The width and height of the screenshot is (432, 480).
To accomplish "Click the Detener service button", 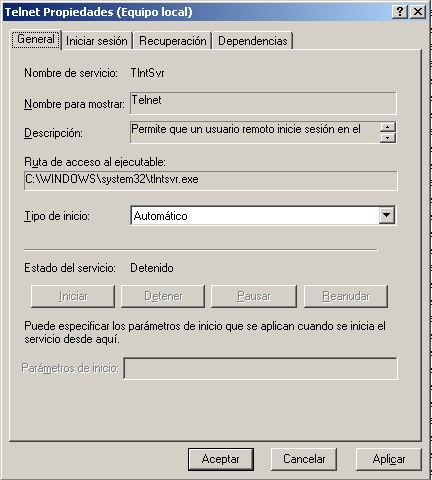I will 163,296.
